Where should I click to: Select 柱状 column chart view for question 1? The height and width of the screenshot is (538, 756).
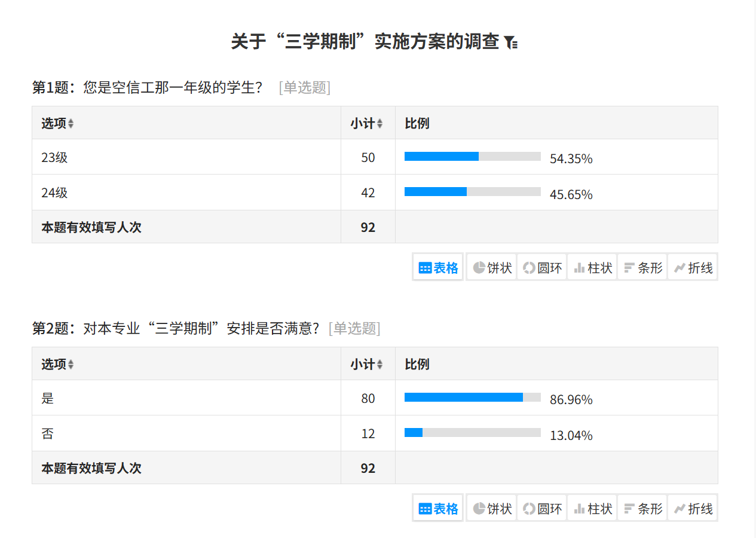(592, 267)
